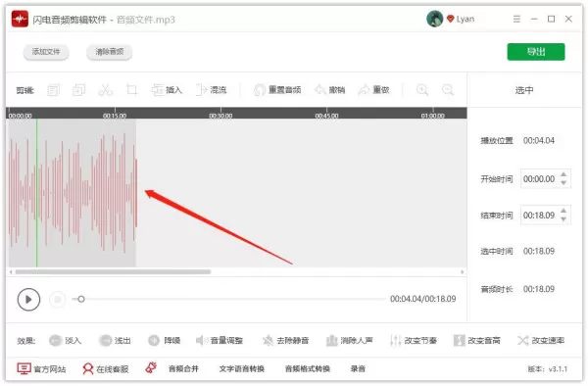Viewport: 588px width, 386px height.
Task: Open 文字语音转换 text-to-speech tool
Action: tap(242, 368)
